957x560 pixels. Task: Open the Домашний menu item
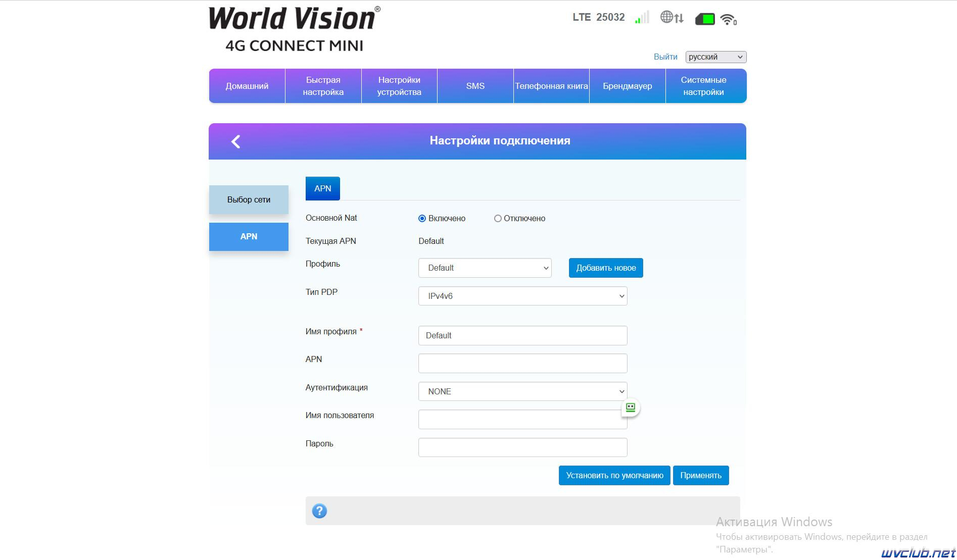click(x=247, y=86)
